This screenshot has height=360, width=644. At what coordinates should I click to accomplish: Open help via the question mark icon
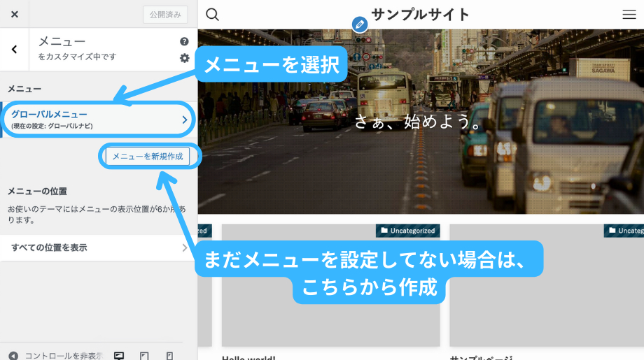(x=184, y=42)
